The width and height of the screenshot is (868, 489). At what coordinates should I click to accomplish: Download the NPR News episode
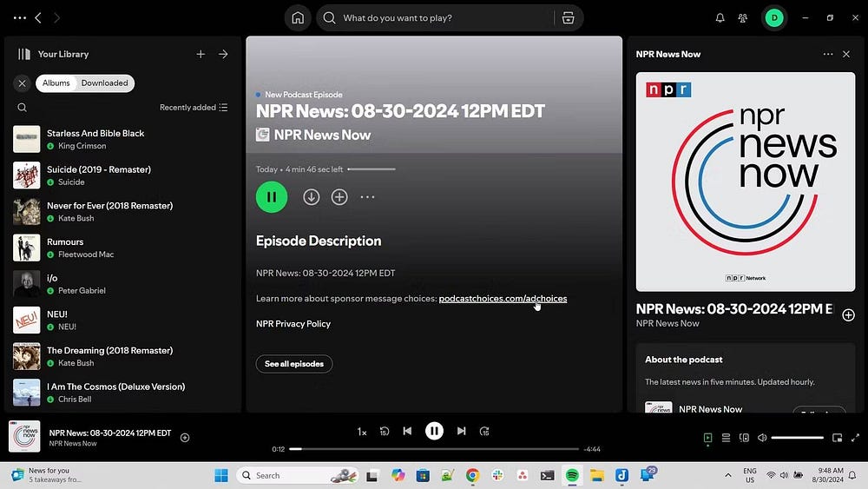click(x=311, y=197)
